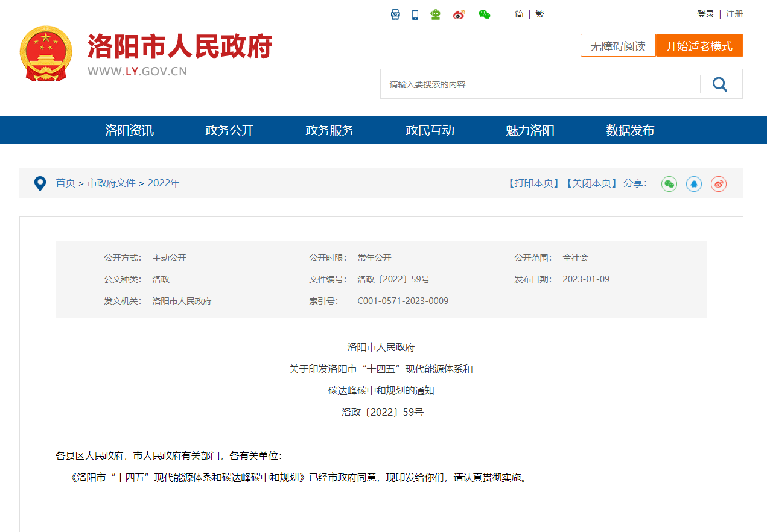Share the article via the Weibo icon

click(x=718, y=183)
